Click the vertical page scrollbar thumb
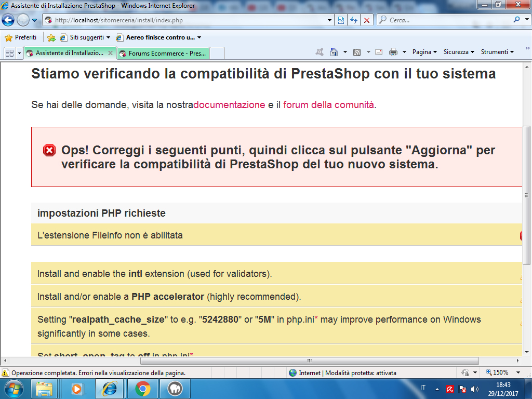Screen dimensions: 532x399 (527, 195)
